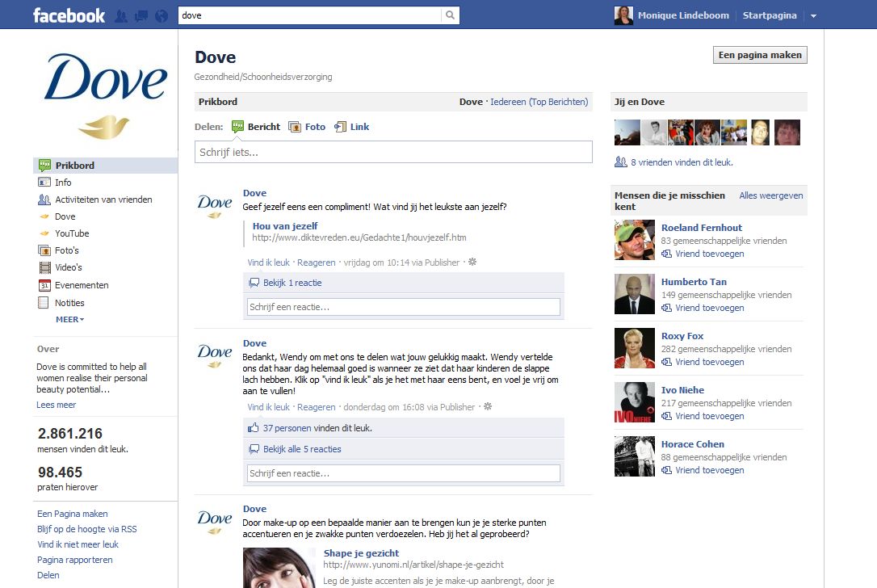The height and width of the screenshot is (588, 877).
Task: Add Ivo Niehe as friend
Action: [709, 416]
